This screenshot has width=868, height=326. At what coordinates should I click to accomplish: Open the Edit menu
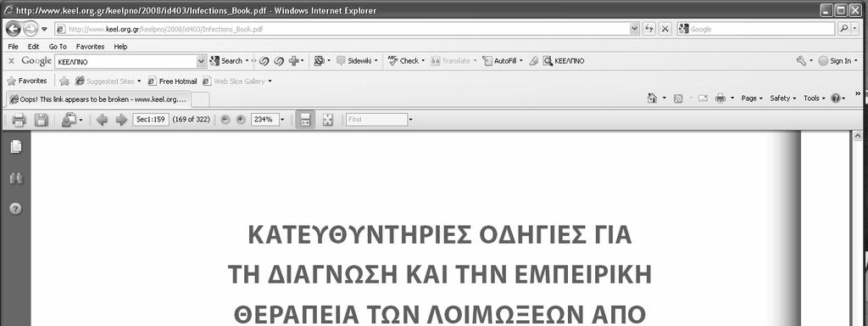[x=33, y=47]
